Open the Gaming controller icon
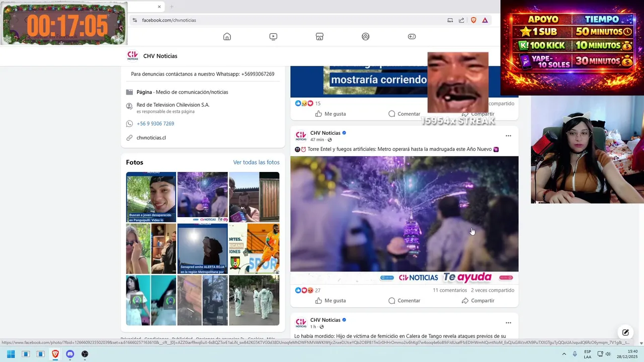644x362 pixels. pyautogui.click(x=412, y=36)
